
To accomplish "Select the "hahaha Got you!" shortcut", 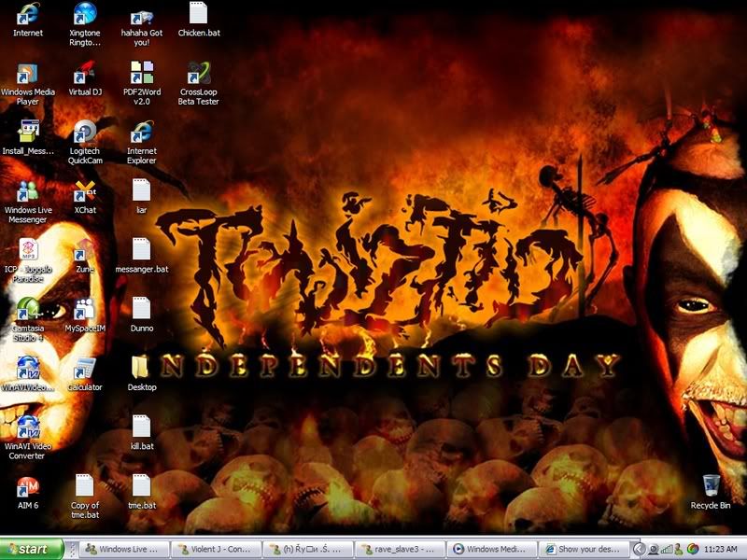I will (142, 18).
